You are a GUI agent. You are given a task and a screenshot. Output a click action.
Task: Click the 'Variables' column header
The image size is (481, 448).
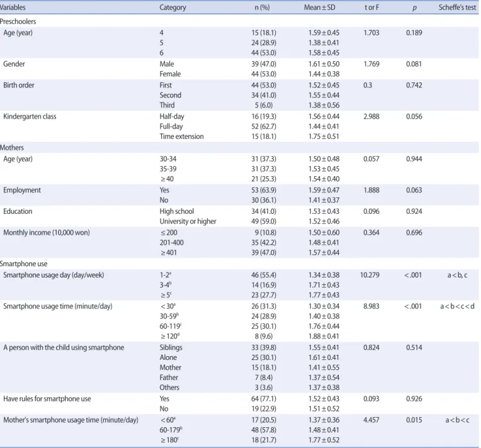click(x=13, y=8)
